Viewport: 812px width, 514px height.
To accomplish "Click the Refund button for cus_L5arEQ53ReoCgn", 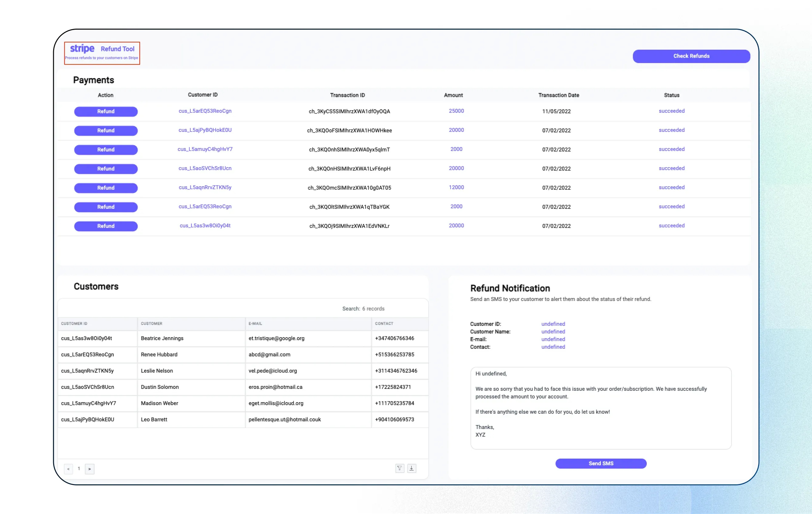I will pyautogui.click(x=105, y=111).
